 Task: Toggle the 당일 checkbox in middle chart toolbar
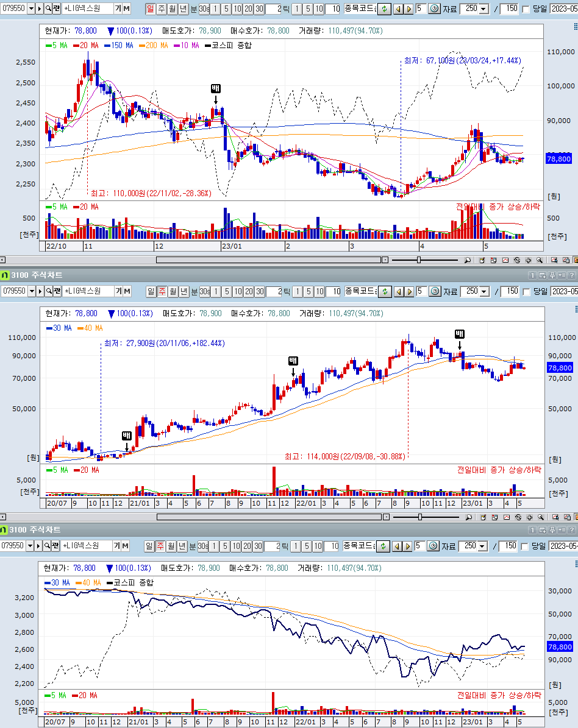coord(526,292)
